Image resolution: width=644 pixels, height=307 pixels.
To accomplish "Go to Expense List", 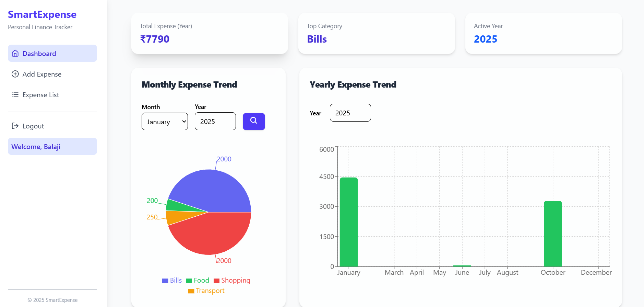I will point(52,94).
